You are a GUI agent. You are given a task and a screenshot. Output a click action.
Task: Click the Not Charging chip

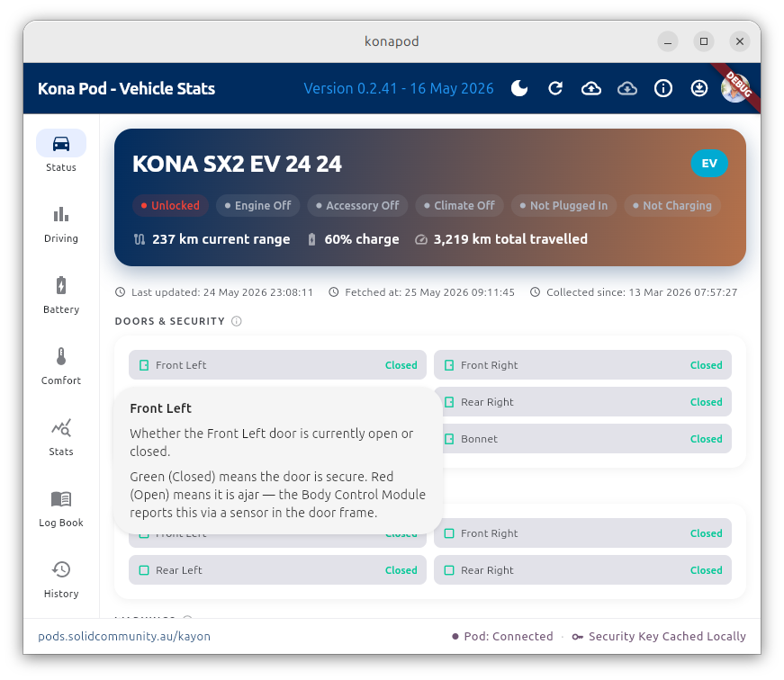click(672, 205)
